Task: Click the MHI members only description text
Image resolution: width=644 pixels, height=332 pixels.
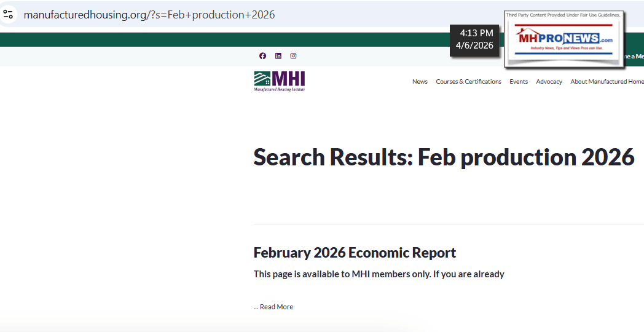Action: pos(379,274)
